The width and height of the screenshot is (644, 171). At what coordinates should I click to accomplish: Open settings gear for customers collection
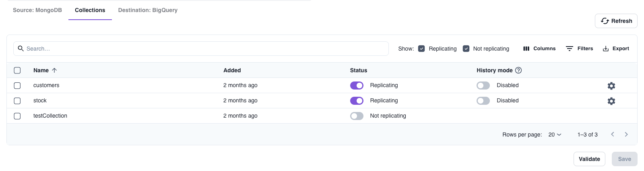click(611, 85)
